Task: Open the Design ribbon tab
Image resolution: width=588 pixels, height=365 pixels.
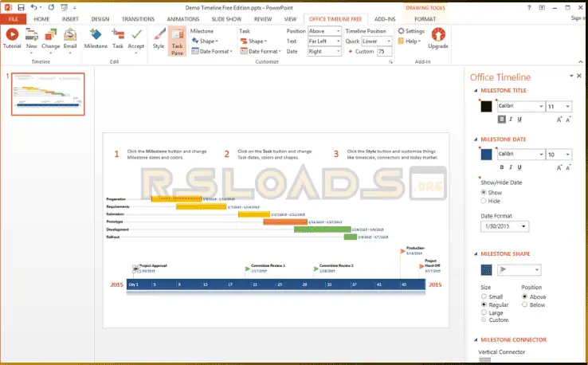Action: (100, 18)
